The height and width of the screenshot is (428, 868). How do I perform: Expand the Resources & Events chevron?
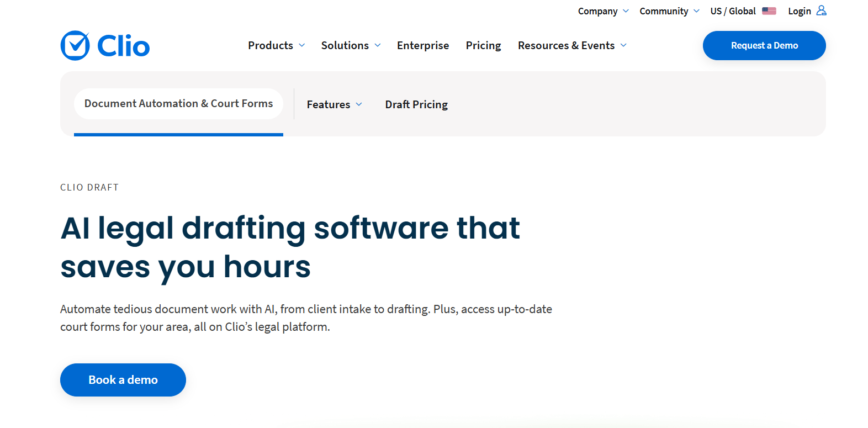(x=623, y=45)
